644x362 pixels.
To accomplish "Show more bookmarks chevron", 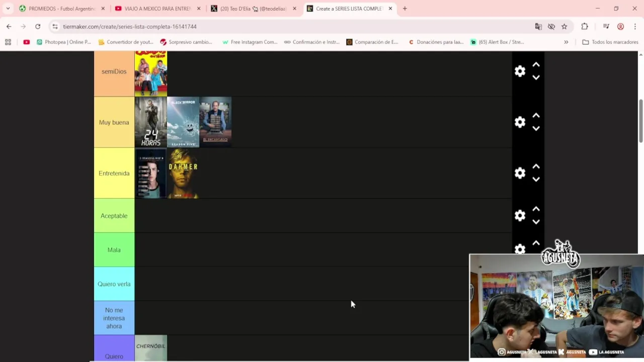I will pyautogui.click(x=566, y=42).
